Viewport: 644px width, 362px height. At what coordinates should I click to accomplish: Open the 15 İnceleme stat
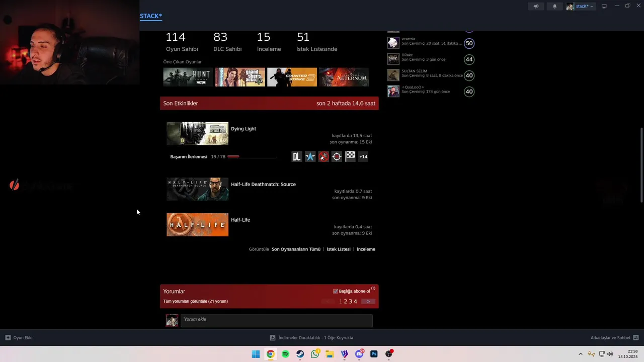pos(269,42)
